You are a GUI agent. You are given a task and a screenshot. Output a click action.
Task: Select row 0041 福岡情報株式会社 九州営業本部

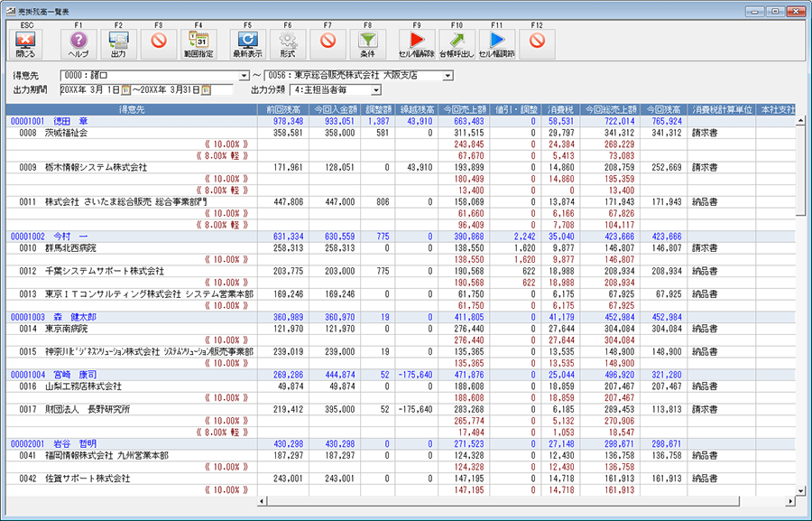tap(401, 455)
